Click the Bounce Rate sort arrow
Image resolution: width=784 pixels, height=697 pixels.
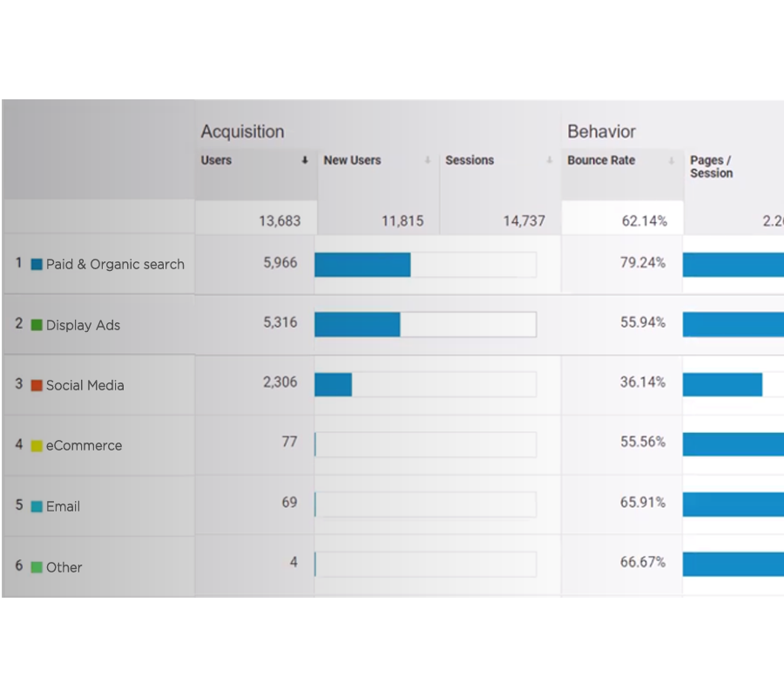pos(671,160)
